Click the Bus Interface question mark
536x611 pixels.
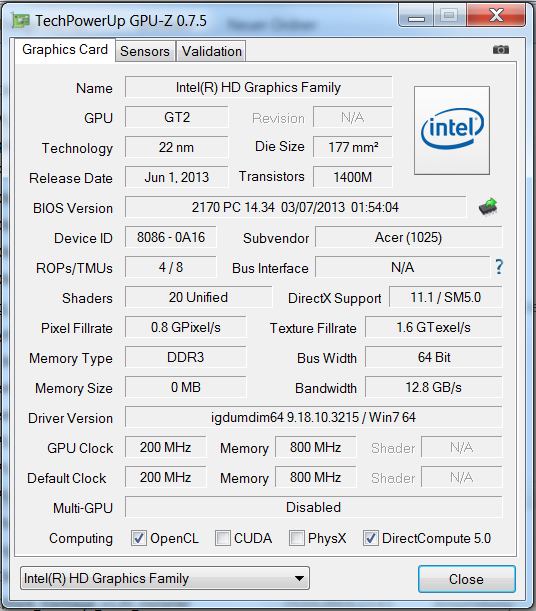point(499,267)
